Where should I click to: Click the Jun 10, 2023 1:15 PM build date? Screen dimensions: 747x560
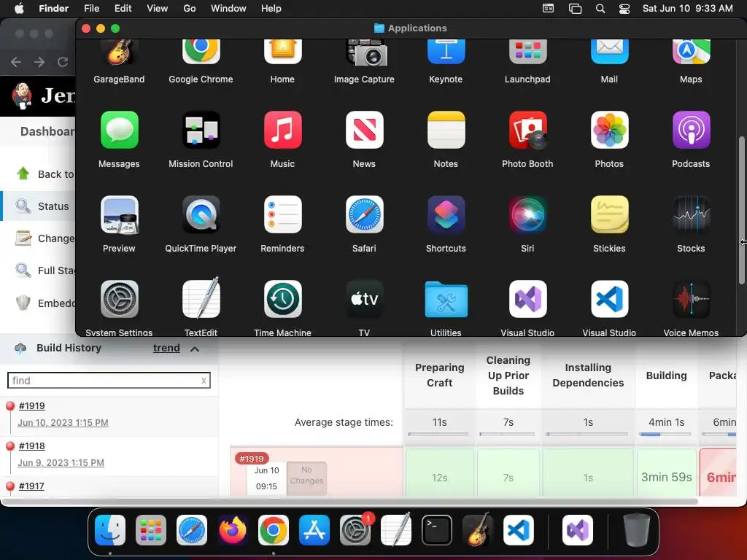pos(63,422)
